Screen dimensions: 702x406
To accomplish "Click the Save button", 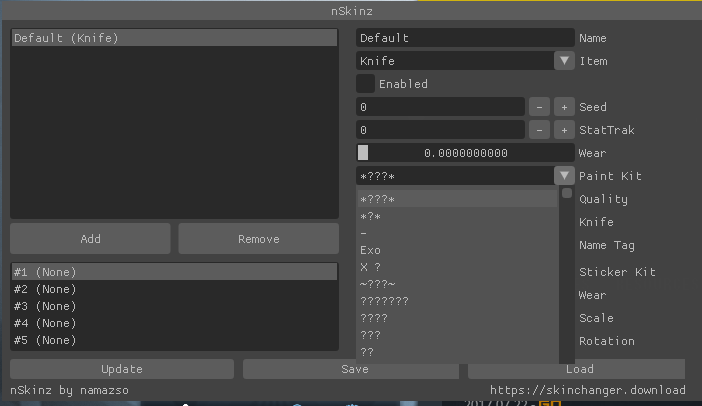I will [x=351, y=369].
